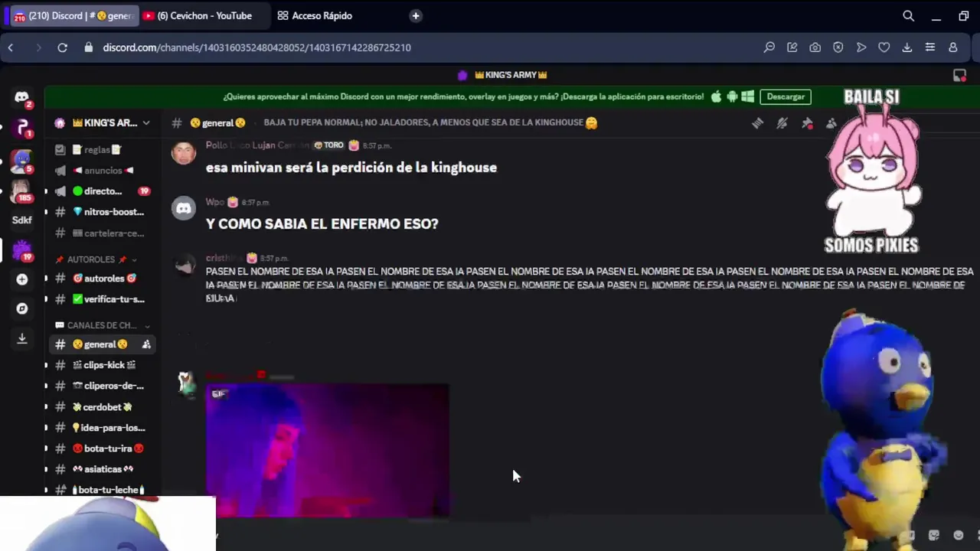
Task: Open Discord direct messages home icon
Action: coord(21,98)
